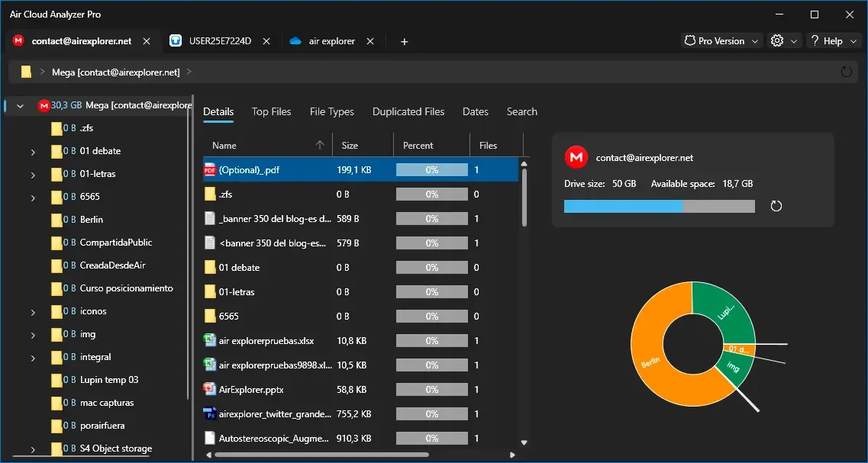Close the air explorer tab
This screenshot has width=868, height=463.
click(370, 41)
